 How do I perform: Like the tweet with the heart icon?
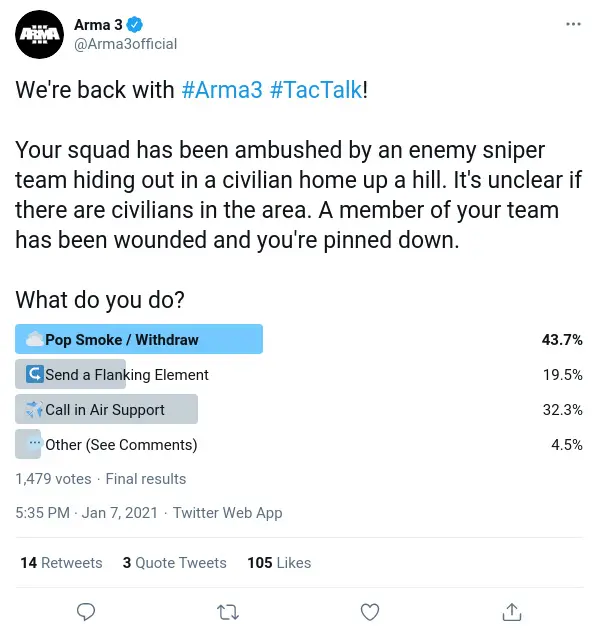[370, 612]
